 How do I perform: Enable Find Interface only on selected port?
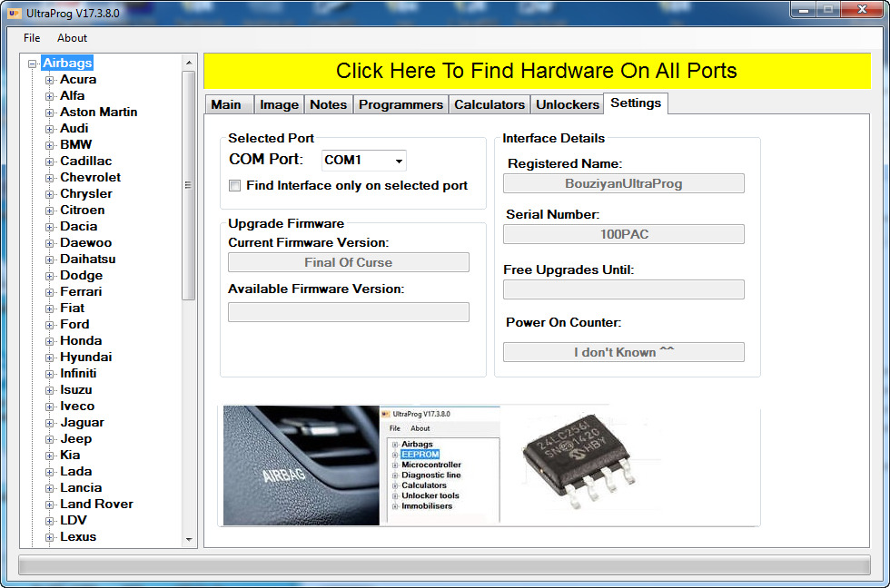pyautogui.click(x=234, y=185)
